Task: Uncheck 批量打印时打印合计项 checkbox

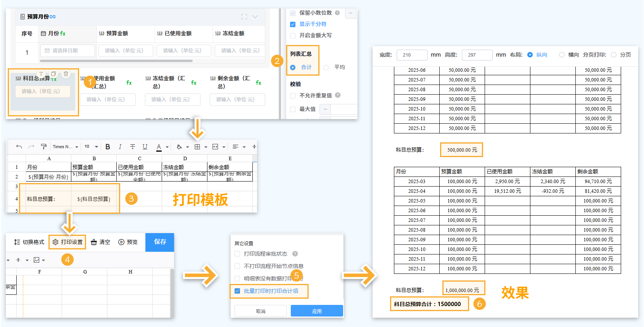Action: click(237, 291)
